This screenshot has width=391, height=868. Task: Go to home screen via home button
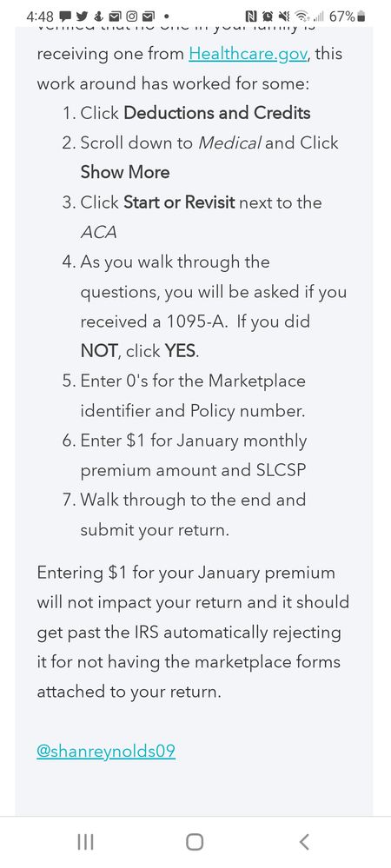195,842
